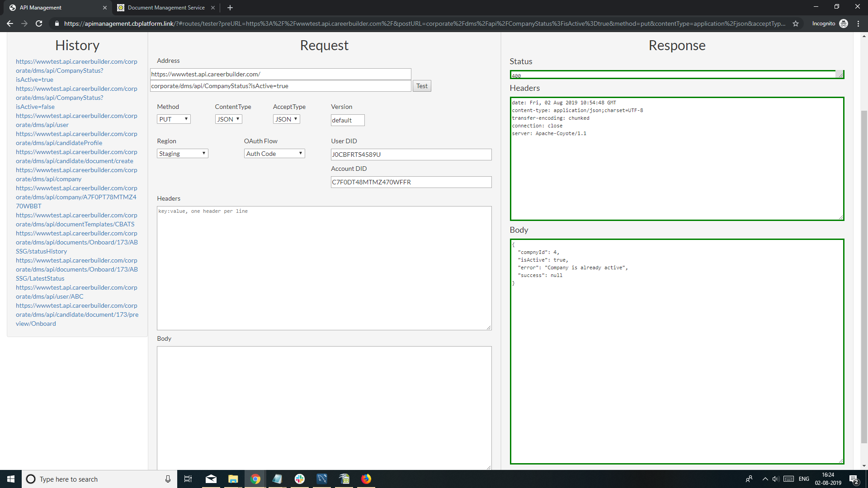Open Slack from the taskbar
The image size is (868, 488).
[x=300, y=479]
